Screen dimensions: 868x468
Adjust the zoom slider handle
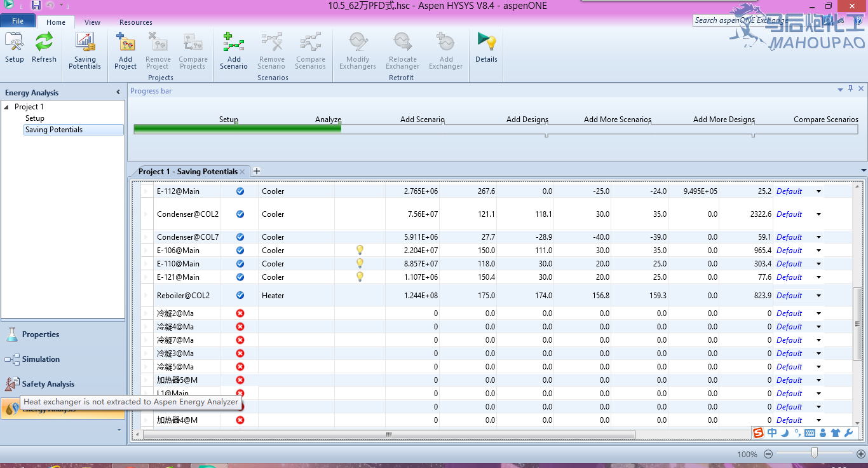point(815,453)
